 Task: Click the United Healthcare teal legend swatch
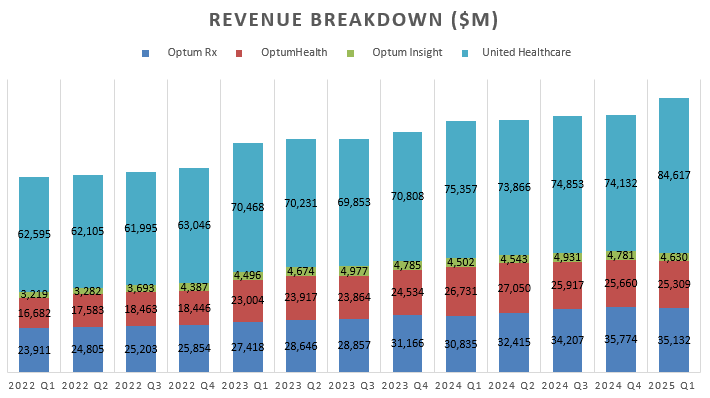(x=465, y=53)
